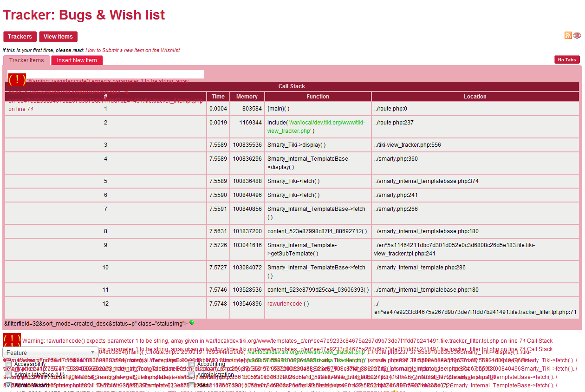Tick the Accessibility checkbox
This screenshot has width=585, height=392.
coord(8,364)
